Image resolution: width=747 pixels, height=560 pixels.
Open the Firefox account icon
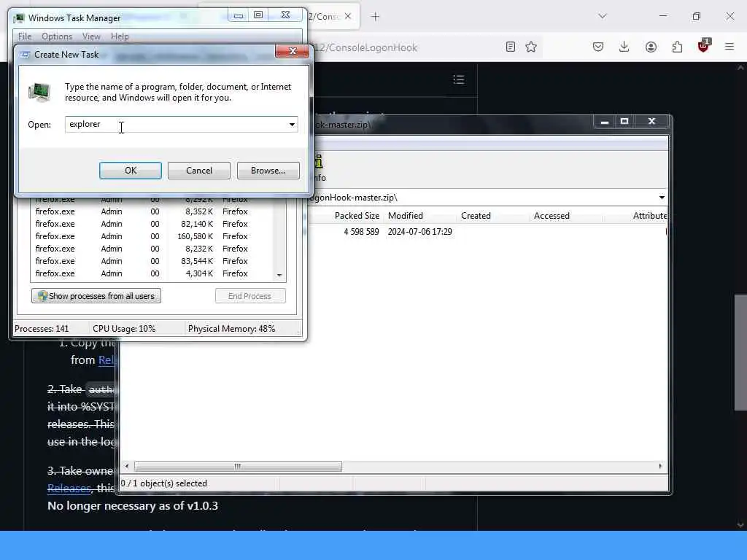click(651, 47)
